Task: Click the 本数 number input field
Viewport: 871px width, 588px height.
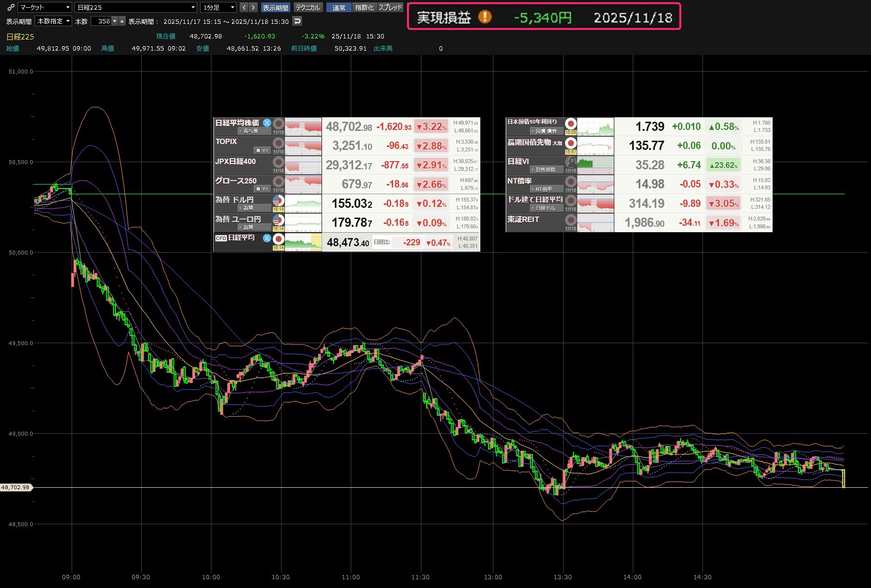Action: coord(101,21)
